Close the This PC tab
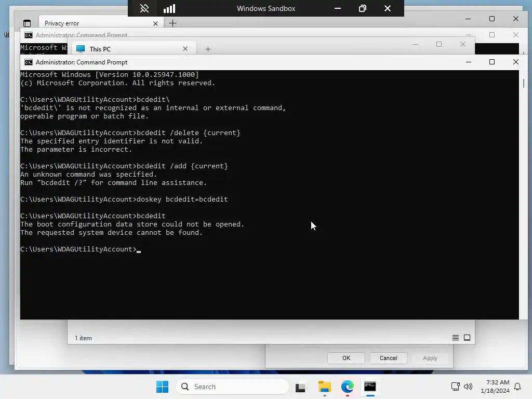Screen dimensions: 532x399 [185, 49]
